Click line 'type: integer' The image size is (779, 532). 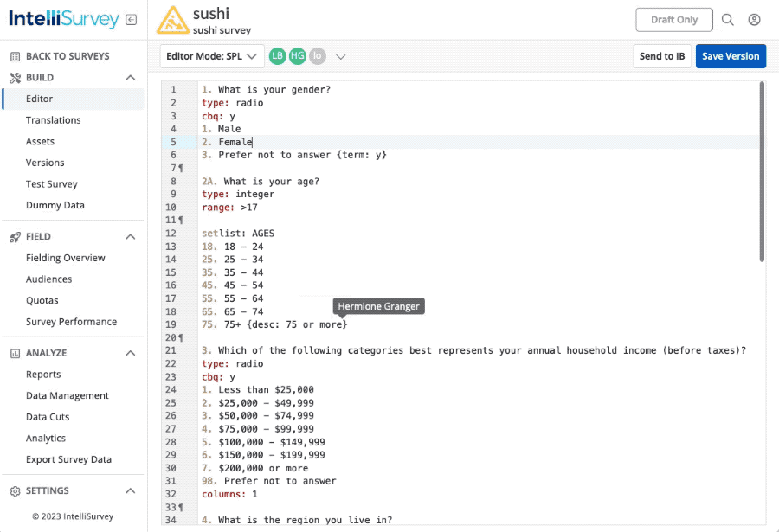[238, 195]
